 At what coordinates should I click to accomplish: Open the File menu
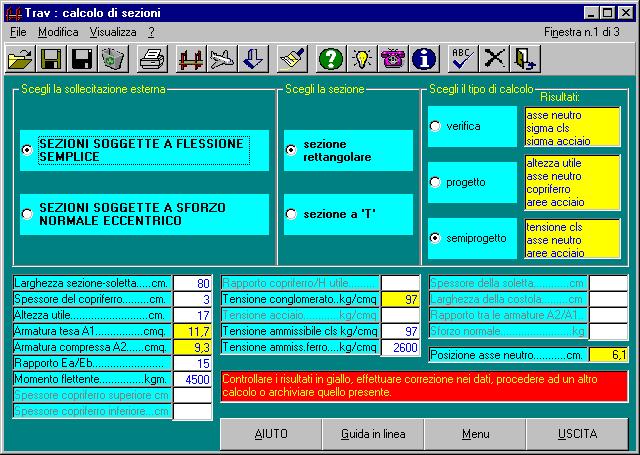click(x=18, y=32)
